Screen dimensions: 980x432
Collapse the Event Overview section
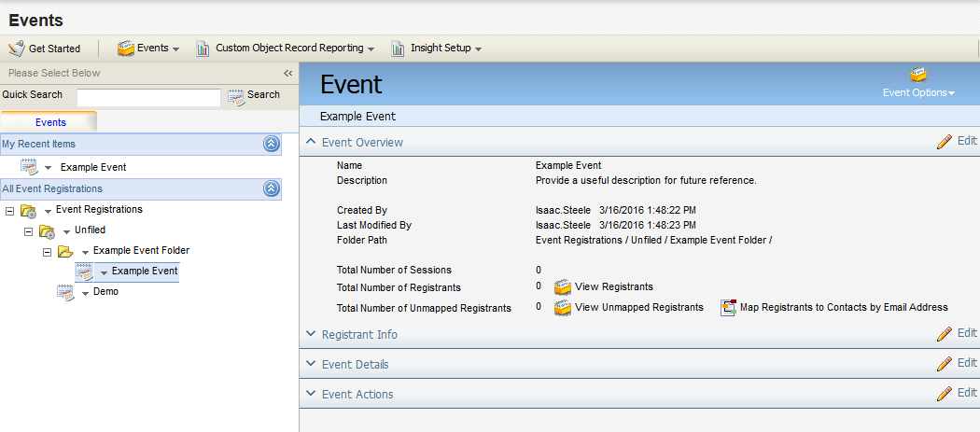[311, 142]
